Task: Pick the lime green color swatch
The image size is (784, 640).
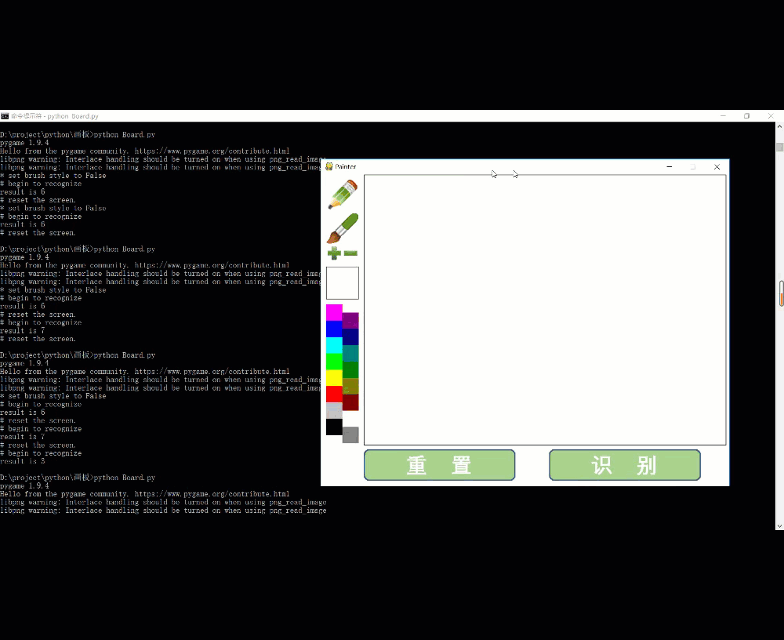Action: click(x=334, y=362)
